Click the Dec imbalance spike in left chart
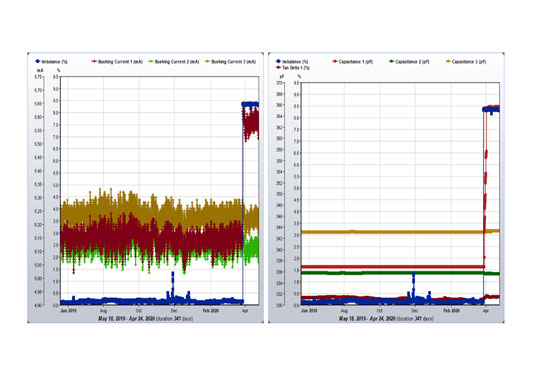The image size is (538, 380). (x=173, y=285)
